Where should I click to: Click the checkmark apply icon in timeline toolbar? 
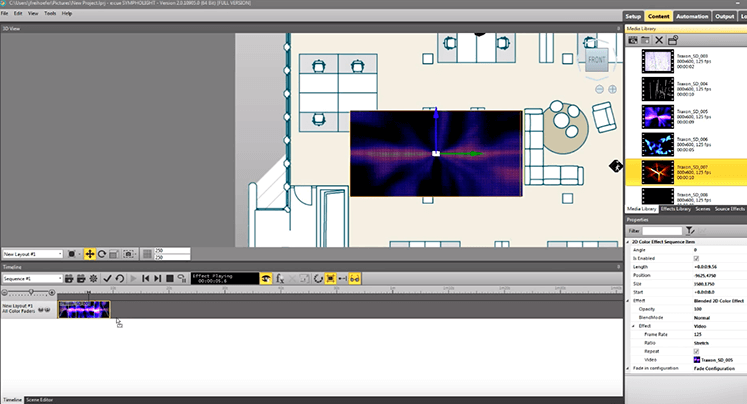click(107, 279)
